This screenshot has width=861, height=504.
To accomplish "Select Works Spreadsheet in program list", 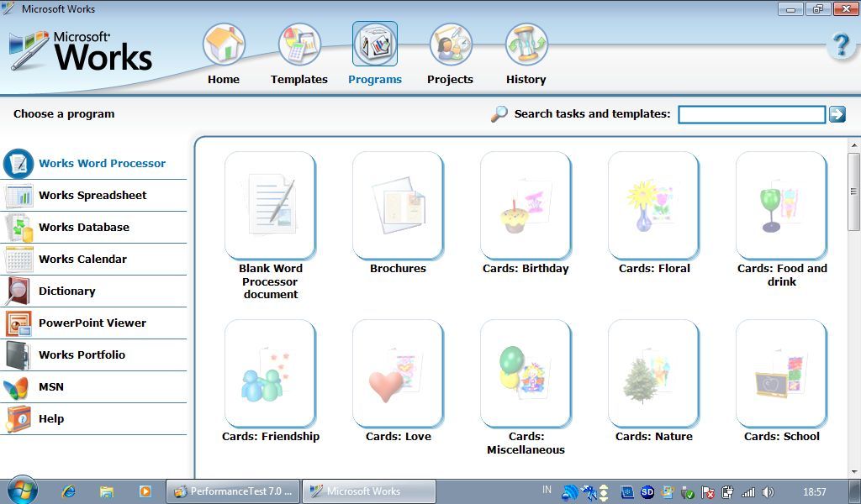I will (94, 196).
